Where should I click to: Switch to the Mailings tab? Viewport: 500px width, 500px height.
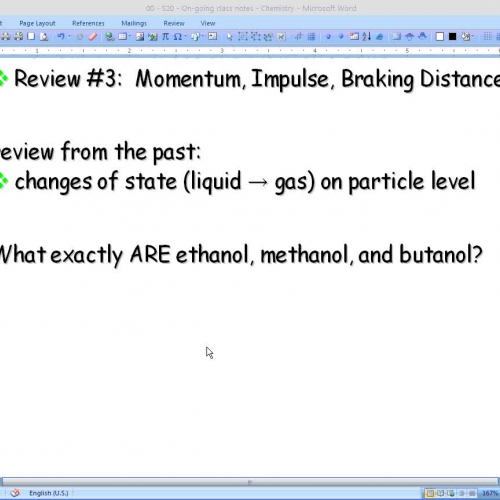(x=134, y=23)
